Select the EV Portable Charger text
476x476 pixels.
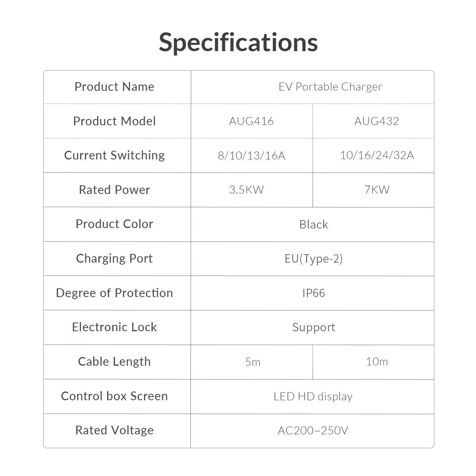330,87
